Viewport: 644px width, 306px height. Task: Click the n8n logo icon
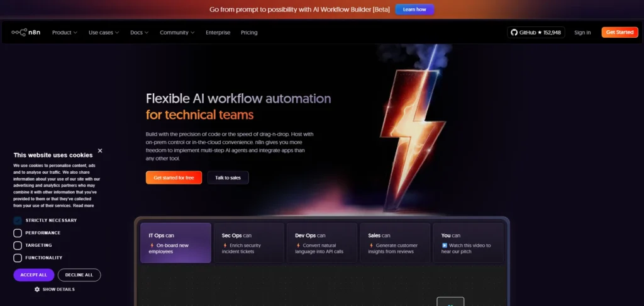[x=19, y=32]
